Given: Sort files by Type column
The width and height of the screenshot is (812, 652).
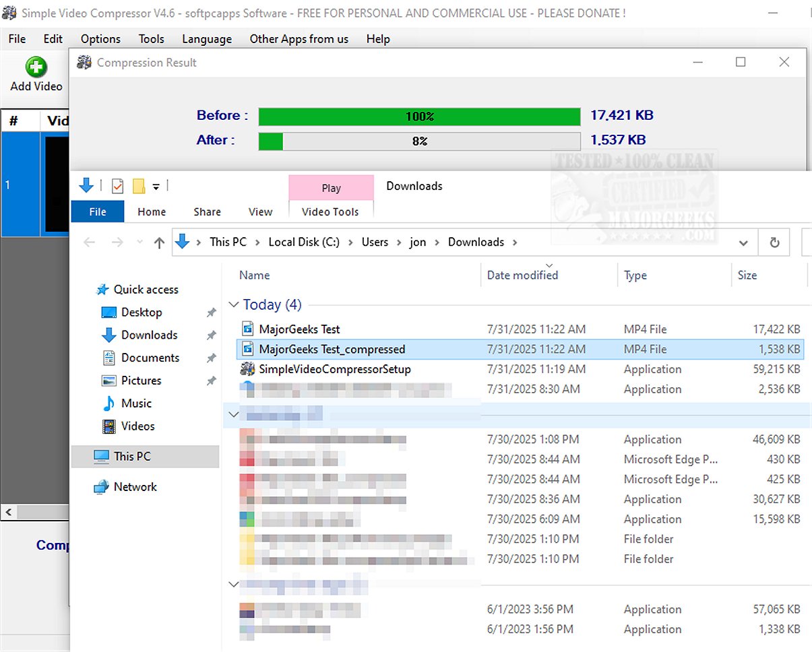Looking at the screenshot, I should pos(635,275).
